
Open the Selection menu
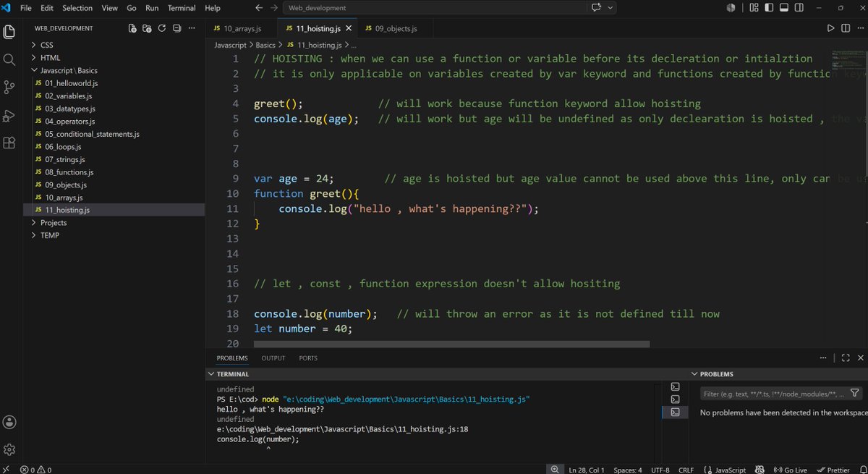coord(77,8)
